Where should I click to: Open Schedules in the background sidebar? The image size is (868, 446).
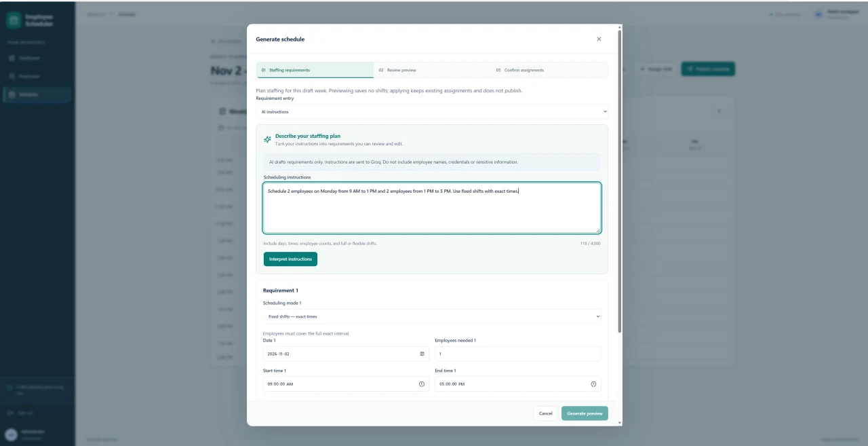click(38, 94)
